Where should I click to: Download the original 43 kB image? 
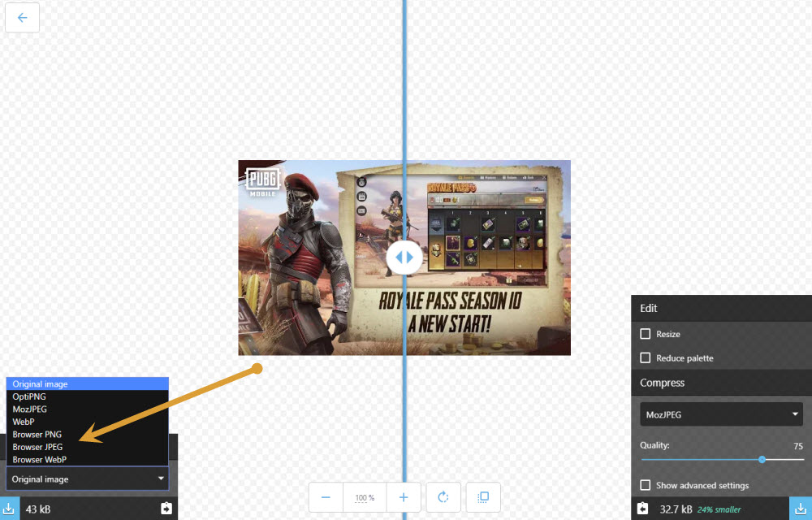point(9,509)
